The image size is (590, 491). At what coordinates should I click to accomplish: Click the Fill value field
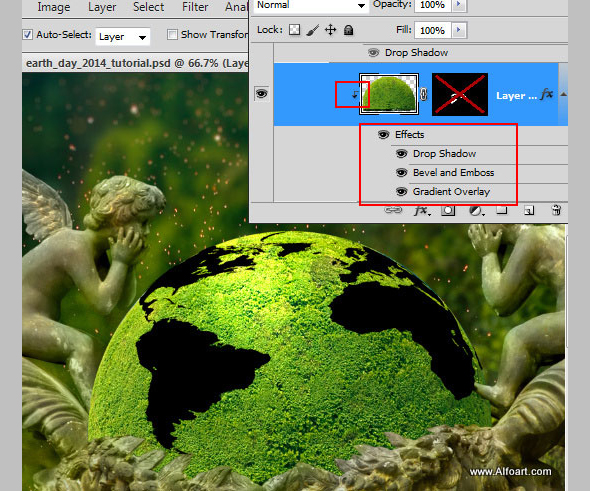[432, 30]
